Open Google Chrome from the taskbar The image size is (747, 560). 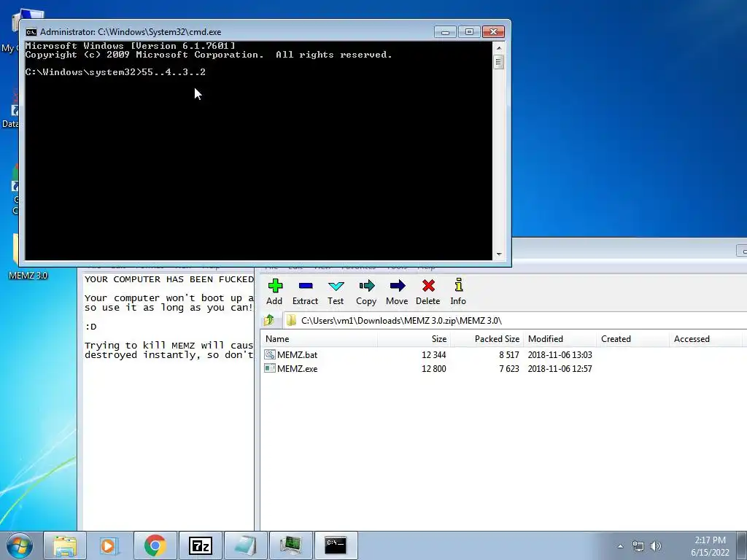pyautogui.click(x=155, y=545)
